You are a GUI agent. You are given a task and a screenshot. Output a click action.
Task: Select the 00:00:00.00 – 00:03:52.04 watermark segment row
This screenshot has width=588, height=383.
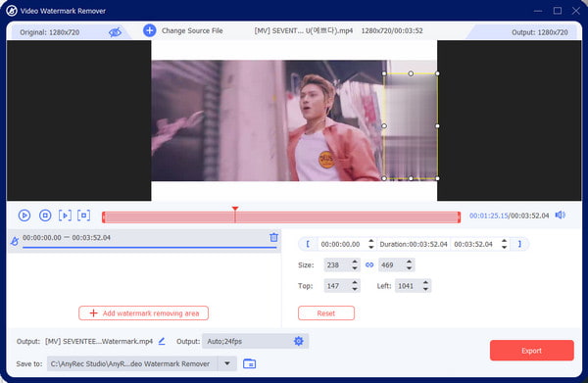pyautogui.click(x=144, y=241)
